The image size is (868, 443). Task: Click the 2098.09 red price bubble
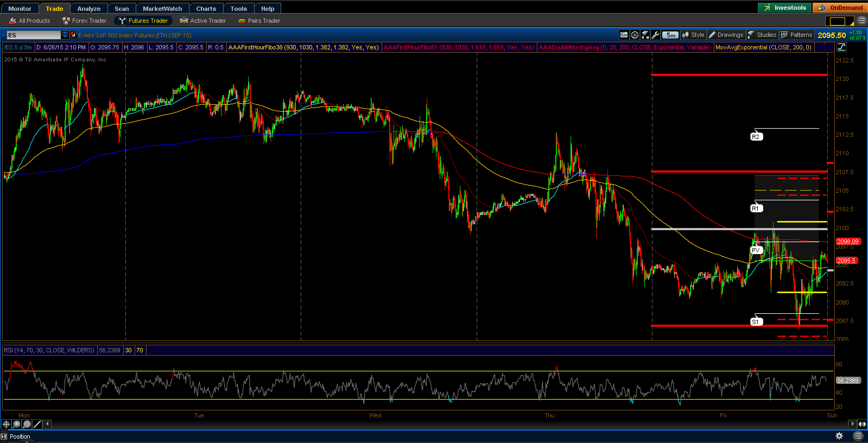(847, 242)
